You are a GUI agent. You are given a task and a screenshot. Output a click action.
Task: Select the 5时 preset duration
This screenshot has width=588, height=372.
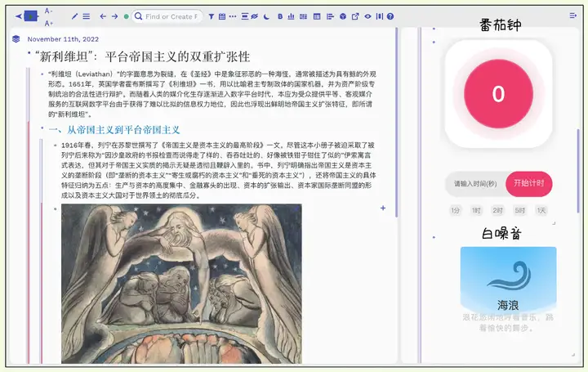click(519, 210)
